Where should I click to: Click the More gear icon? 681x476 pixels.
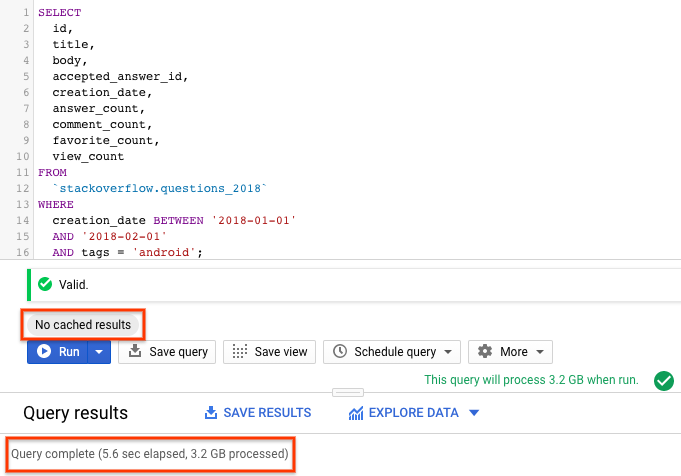(485, 352)
